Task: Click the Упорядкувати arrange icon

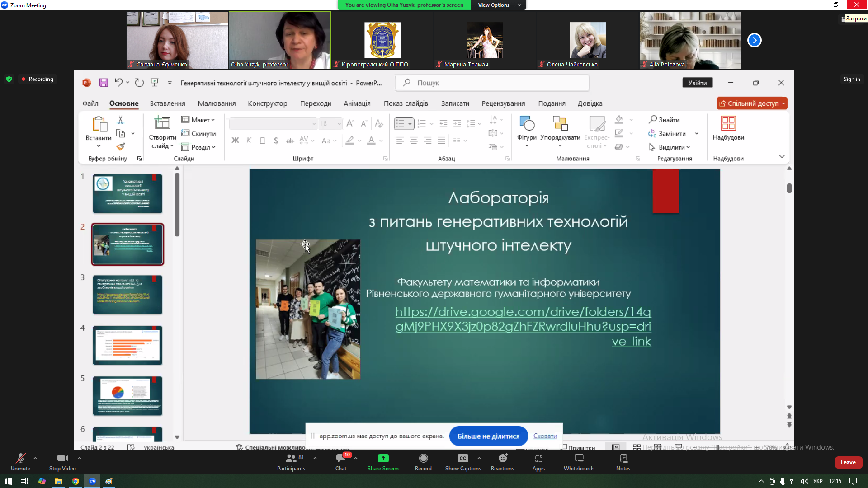Action: click(x=560, y=123)
